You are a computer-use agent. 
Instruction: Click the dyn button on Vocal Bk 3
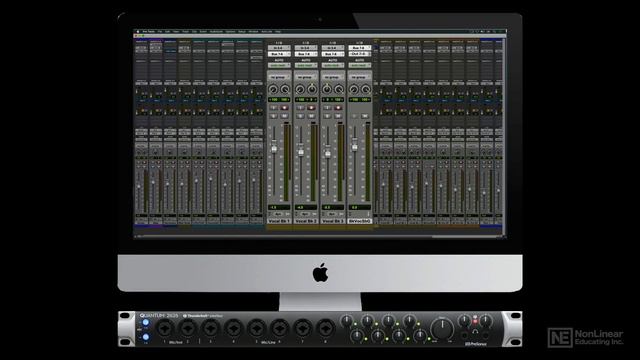(332, 214)
